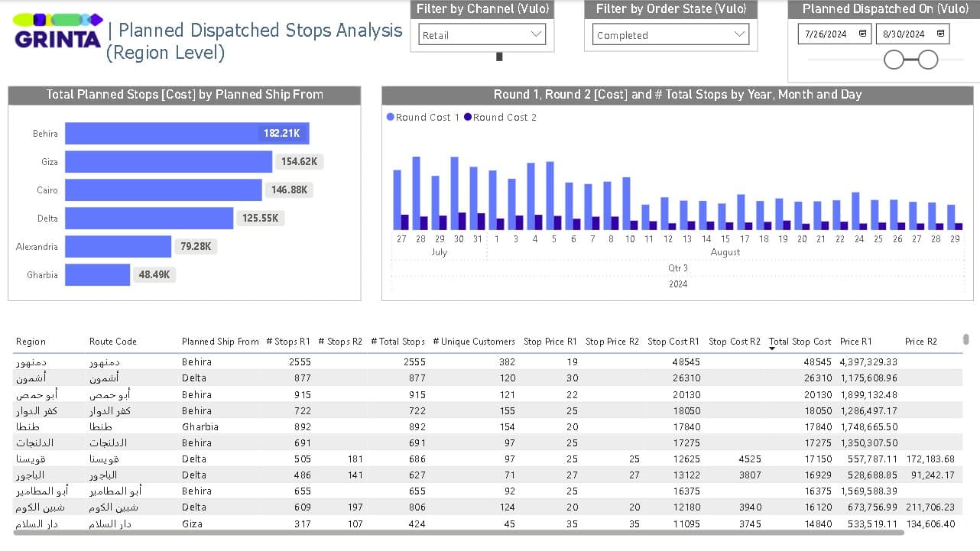Viewport: 980px width, 551px height.
Task: Click price R1 value 4,397,329.33
Action: (x=868, y=362)
